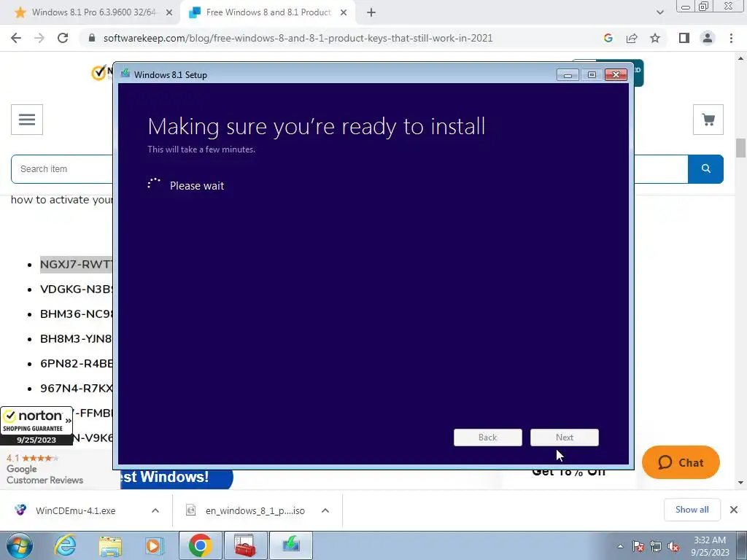The image size is (747, 560).
Task: Select product key starting NGXJ7-RWT
Action: pyautogui.click(x=76, y=264)
